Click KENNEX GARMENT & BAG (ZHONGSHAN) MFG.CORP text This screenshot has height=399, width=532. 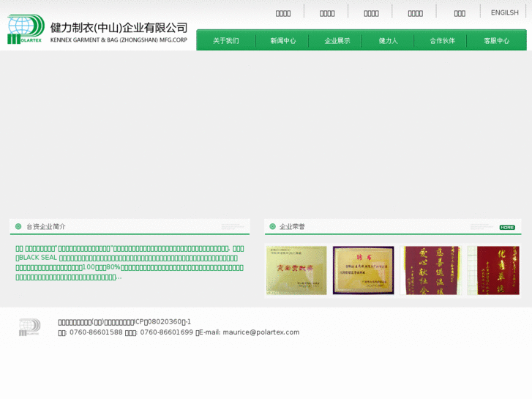coord(119,40)
